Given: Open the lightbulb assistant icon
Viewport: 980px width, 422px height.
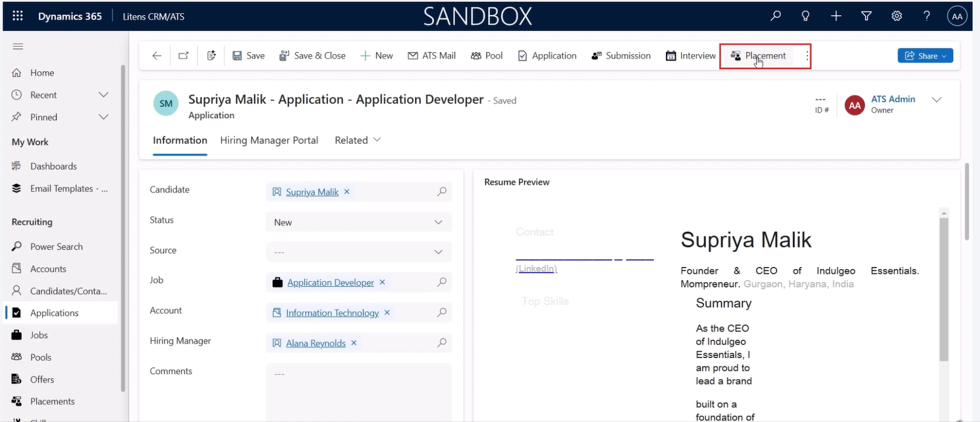Looking at the screenshot, I should click(805, 16).
